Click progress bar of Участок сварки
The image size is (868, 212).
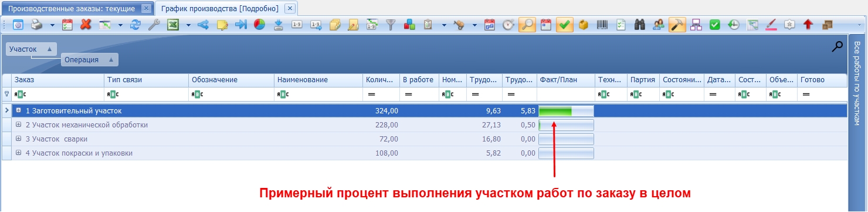point(566,139)
